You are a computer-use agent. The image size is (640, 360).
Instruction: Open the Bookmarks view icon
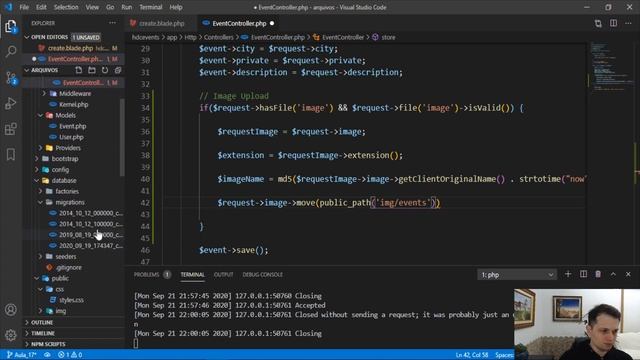(x=11, y=154)
